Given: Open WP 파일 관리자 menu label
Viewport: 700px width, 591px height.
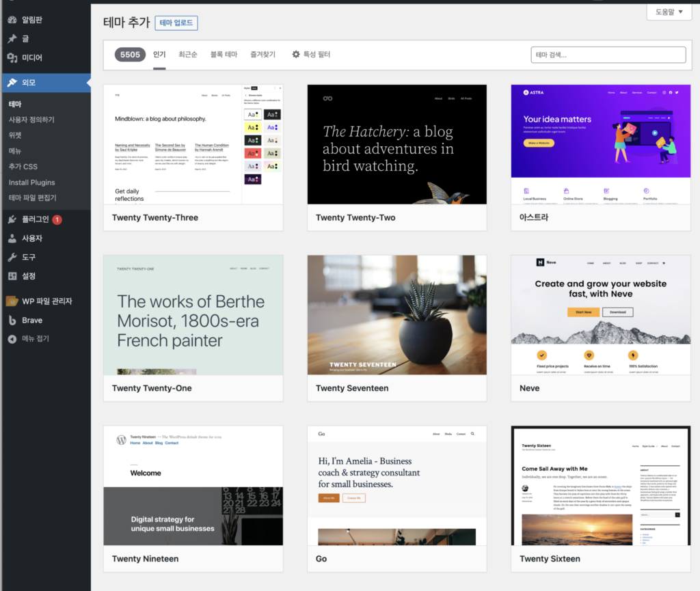Looking at the screenshot, I should click(x=47, y=301).
